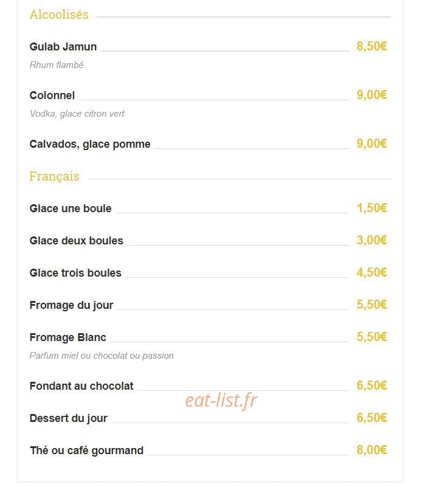
Task: Click the 3,00€ price for two scoops
Action: 371,240
